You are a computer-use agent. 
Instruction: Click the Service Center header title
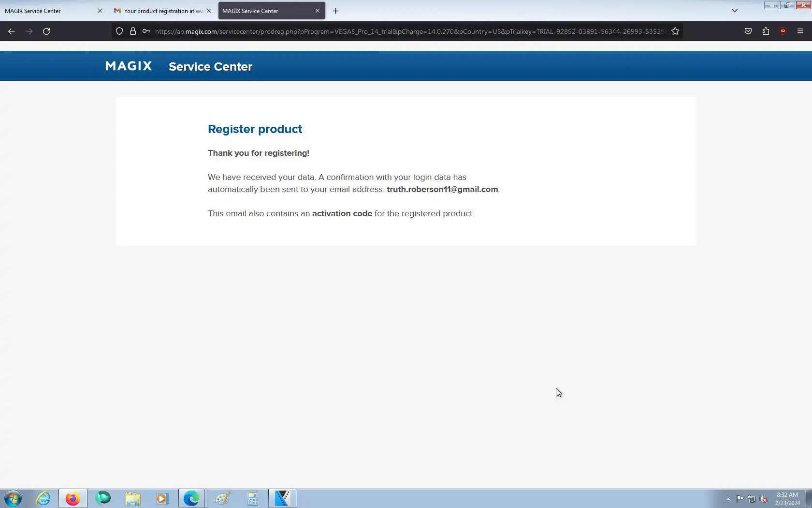[x=210, y=67]
